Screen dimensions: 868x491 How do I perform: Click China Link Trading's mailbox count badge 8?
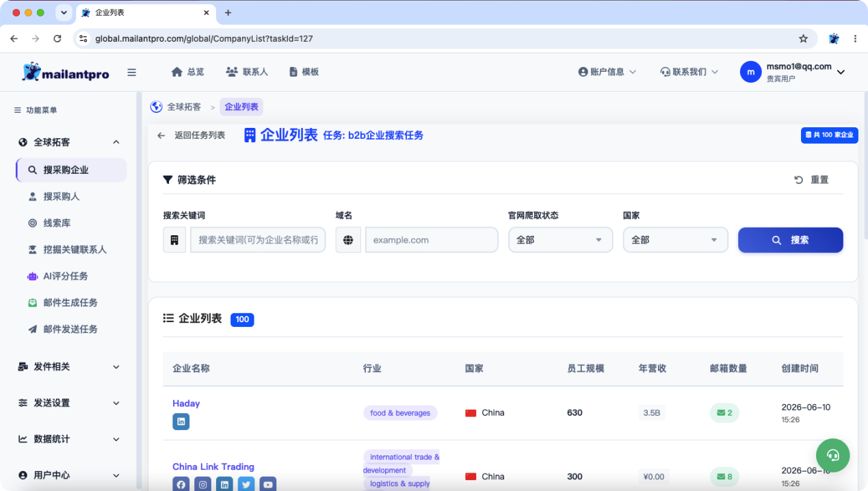pos(724,477)
